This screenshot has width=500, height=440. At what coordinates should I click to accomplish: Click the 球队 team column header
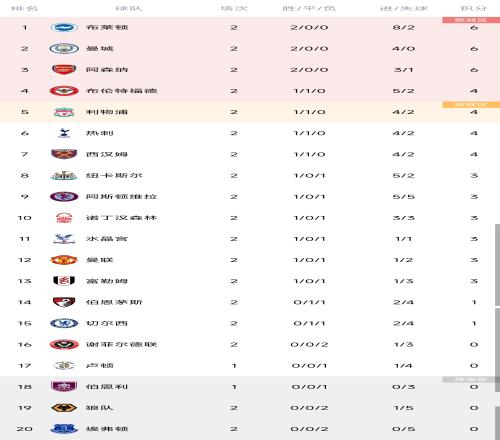(x=129, y=8)
